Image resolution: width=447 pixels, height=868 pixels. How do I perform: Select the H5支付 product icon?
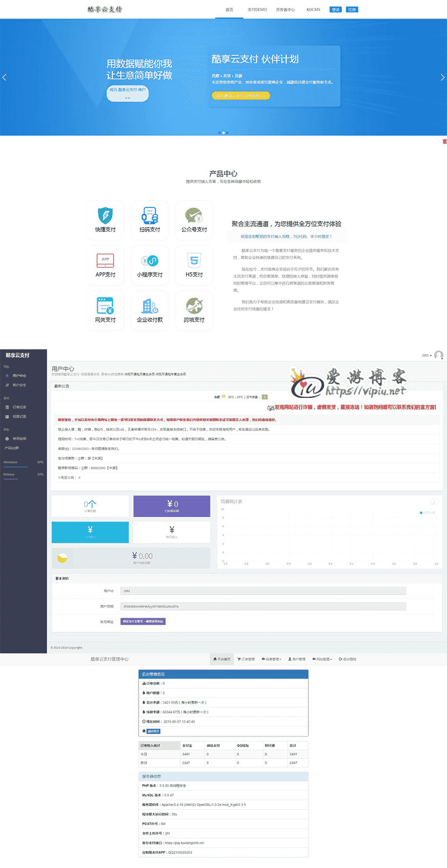(x=194, y=260)
